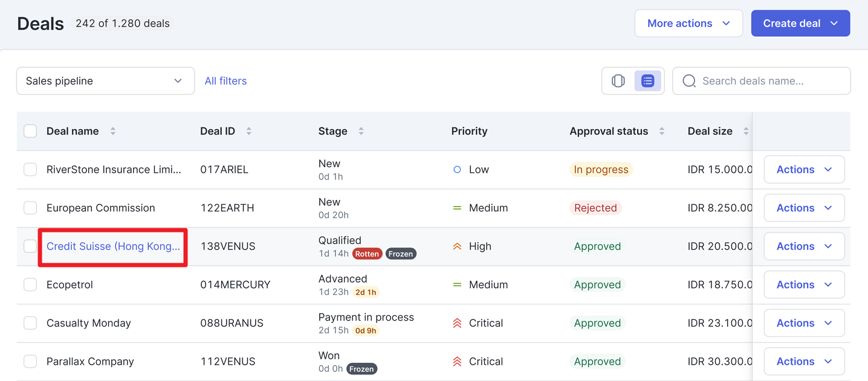Viewport: 868px width, 381px height.
Task: Click the In progress status badge
Action: (x=601, y=170)
